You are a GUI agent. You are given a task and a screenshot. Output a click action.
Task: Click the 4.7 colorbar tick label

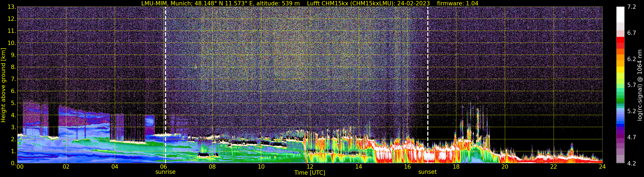coord(632,137)
